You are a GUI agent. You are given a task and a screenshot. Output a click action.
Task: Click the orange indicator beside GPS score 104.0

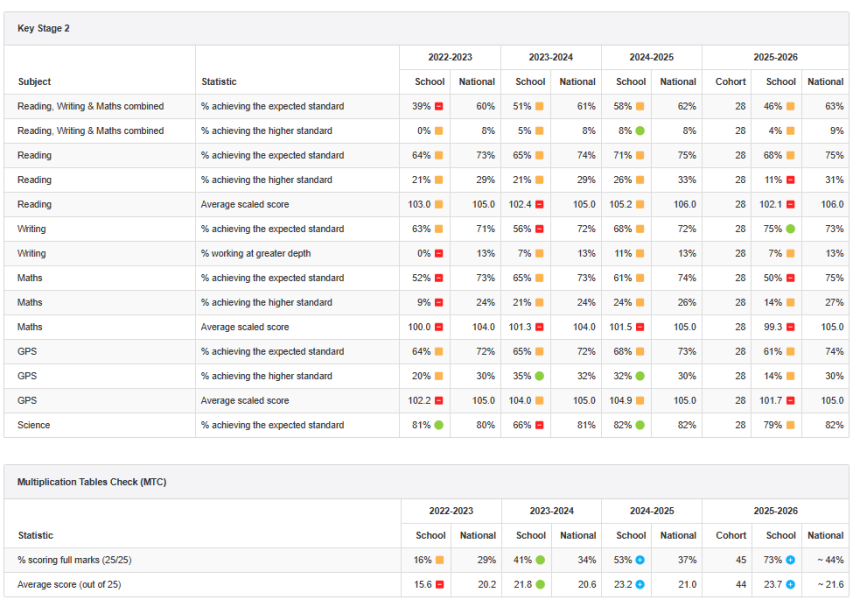coord(540,401)
